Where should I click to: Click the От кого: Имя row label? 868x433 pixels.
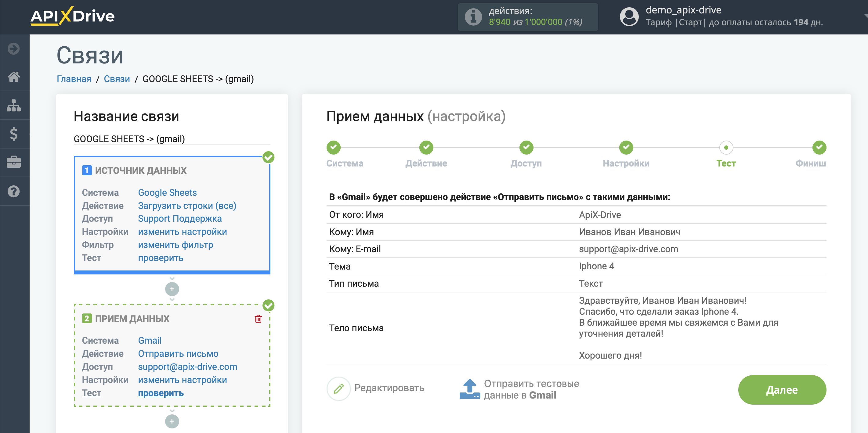pos(356,215)
